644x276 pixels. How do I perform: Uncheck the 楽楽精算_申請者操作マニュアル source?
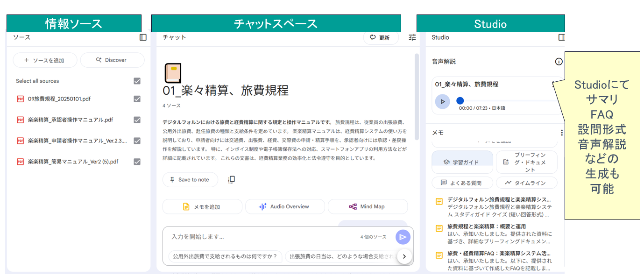(x=137, y=141)
